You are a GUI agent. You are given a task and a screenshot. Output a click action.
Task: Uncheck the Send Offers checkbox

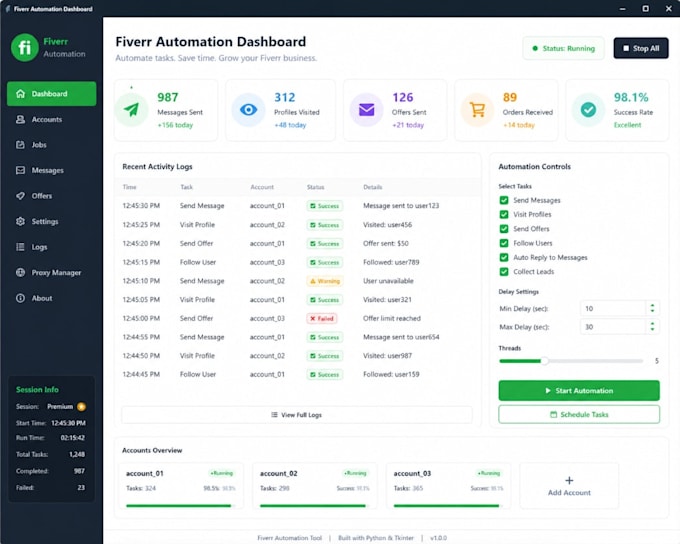tap(504, 229)
